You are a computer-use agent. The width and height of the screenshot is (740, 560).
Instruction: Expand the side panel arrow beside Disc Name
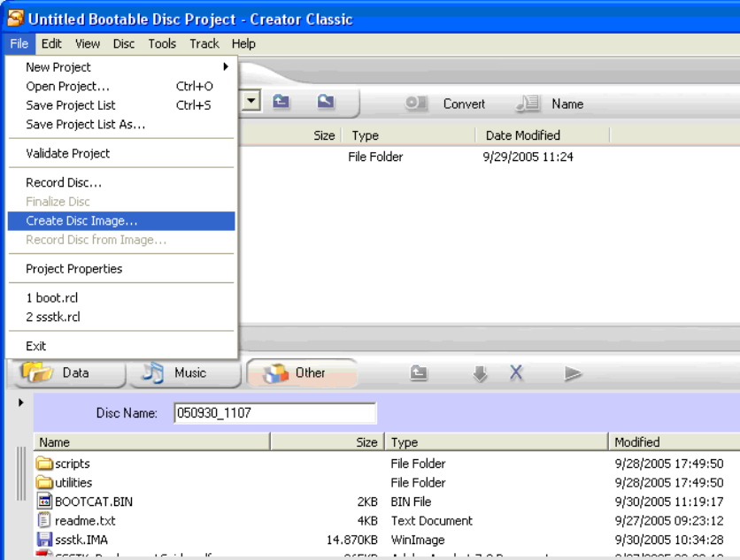[x=20, y=403]
